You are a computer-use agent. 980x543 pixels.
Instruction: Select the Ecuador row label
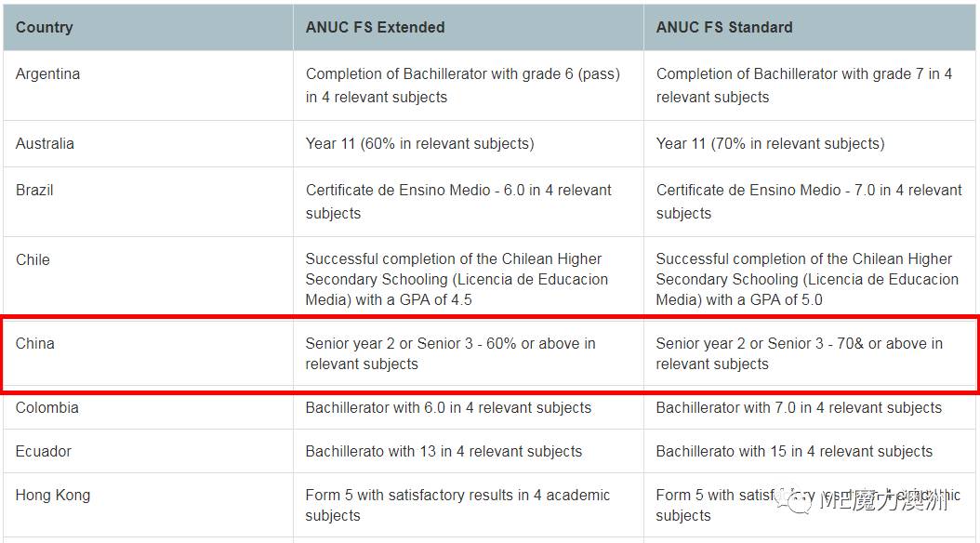43,451
